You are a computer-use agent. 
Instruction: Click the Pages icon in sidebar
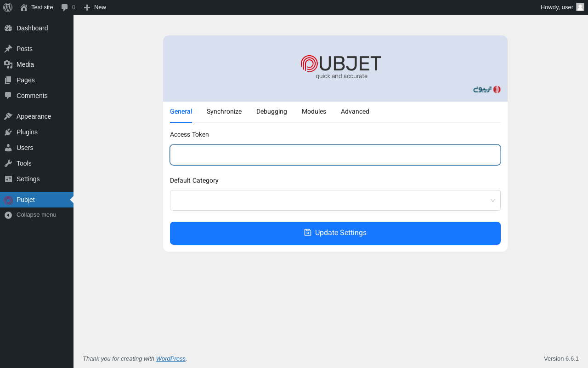point(8,80)
